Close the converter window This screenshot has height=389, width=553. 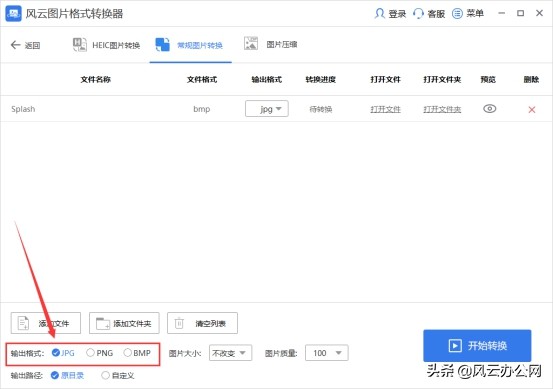pyautogui.click(x=539, y=13)
